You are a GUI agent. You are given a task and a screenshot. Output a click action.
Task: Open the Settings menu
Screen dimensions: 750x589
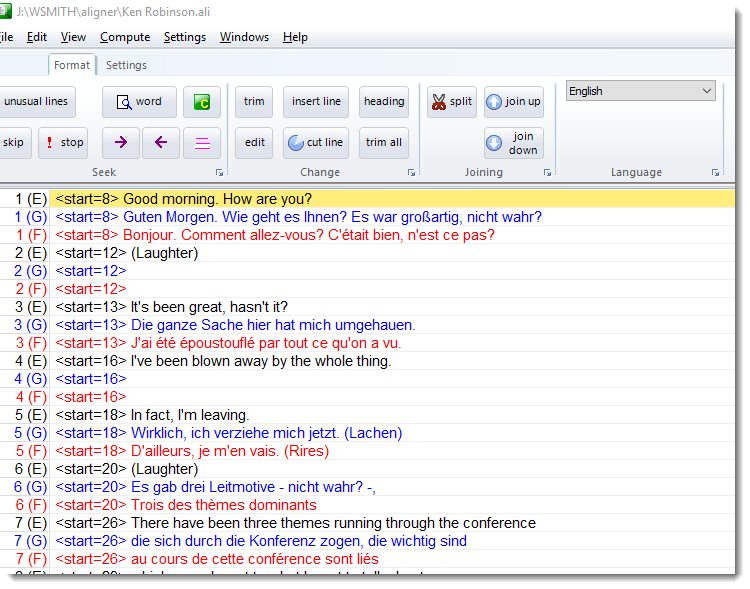click(x=185, y=37)
